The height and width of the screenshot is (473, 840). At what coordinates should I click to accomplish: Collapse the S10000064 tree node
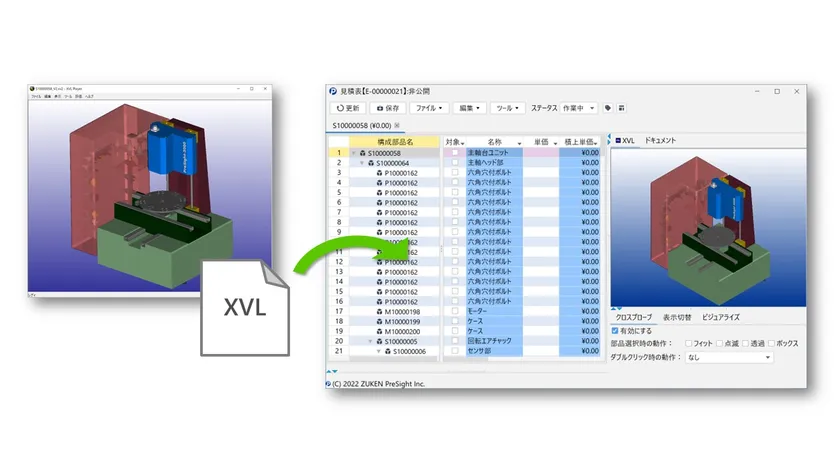(x=362, y=163)
